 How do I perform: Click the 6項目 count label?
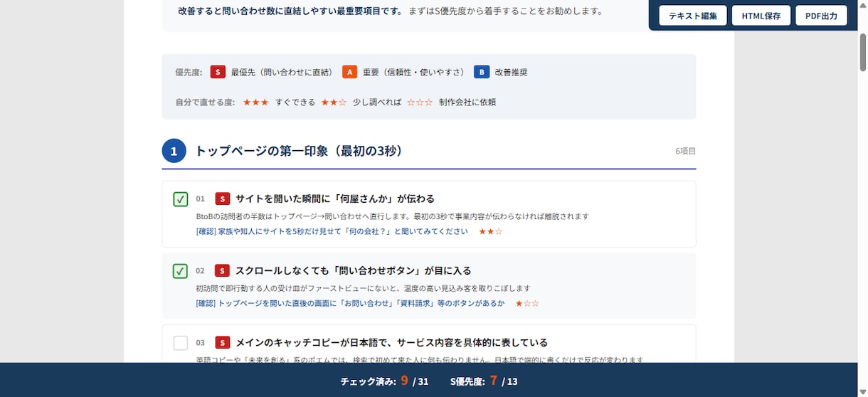(686, 151)
